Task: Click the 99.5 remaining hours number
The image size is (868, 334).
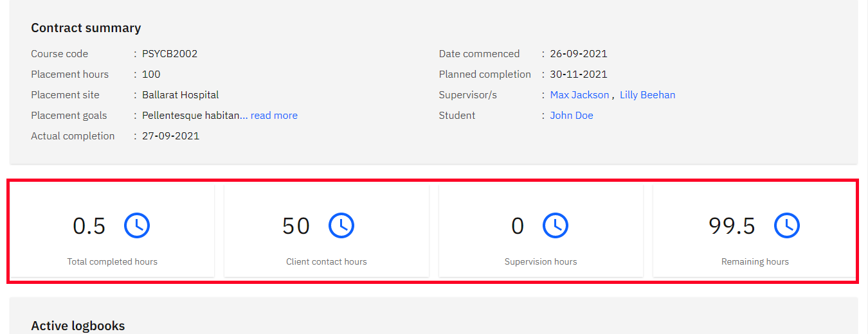Action: tap(732, 226)
